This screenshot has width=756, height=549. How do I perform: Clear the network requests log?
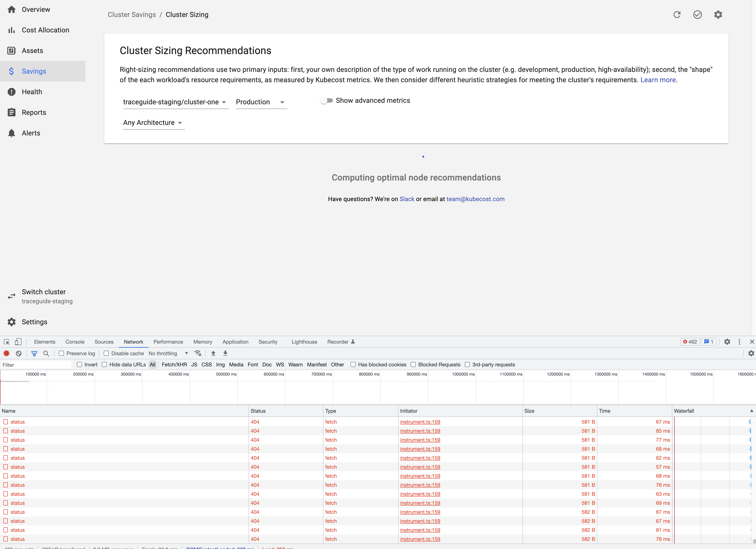(x=18, y=353)
